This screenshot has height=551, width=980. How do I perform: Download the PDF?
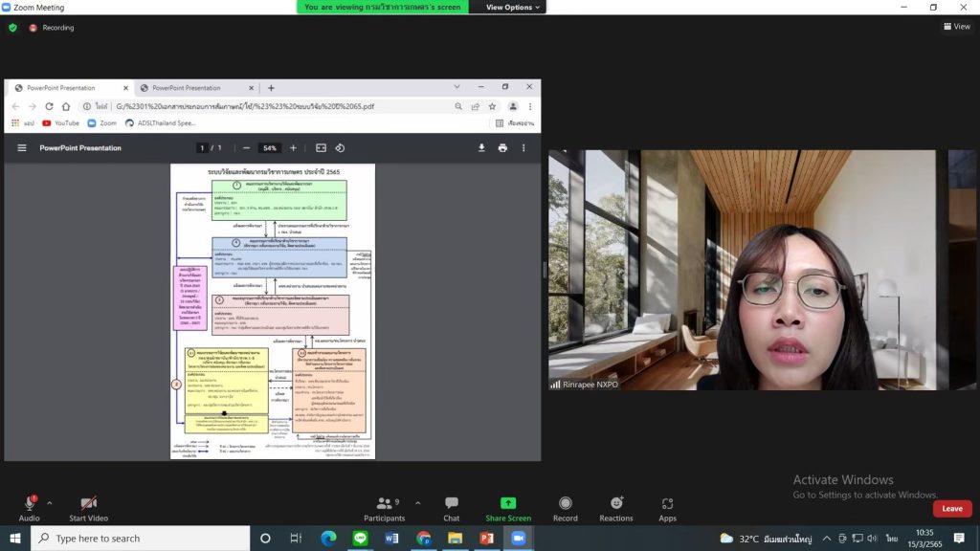coord(481,148)
